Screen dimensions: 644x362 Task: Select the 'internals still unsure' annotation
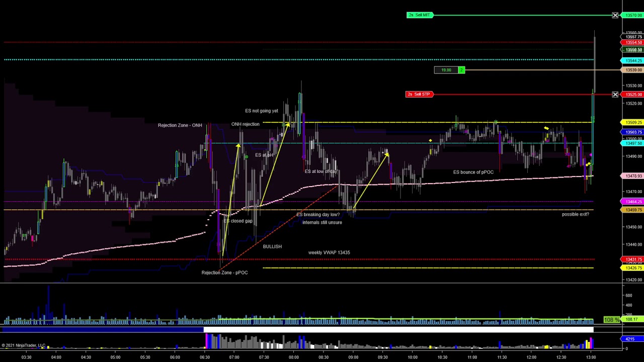(322, 222)
